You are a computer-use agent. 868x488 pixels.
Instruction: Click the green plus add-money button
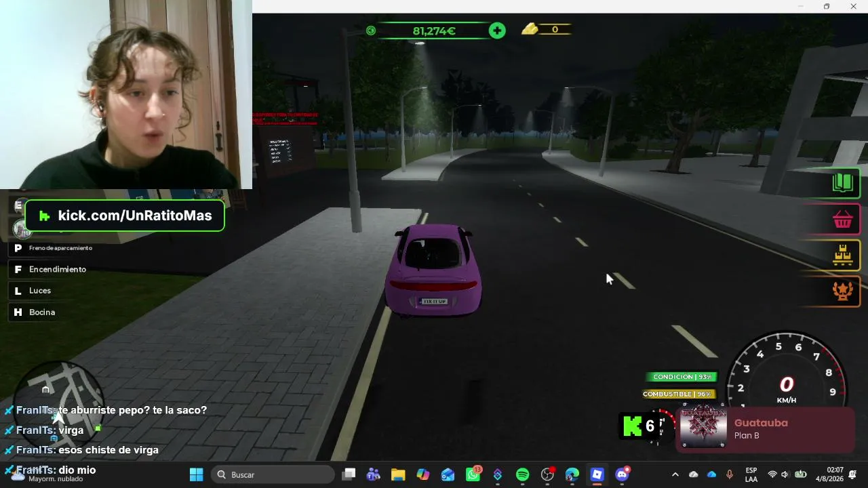click(x=497, y=30)
